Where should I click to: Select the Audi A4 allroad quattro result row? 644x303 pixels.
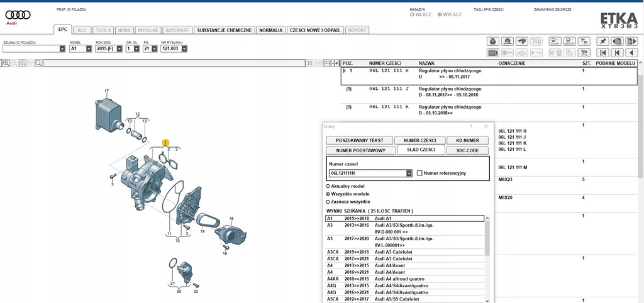(399, 278)
